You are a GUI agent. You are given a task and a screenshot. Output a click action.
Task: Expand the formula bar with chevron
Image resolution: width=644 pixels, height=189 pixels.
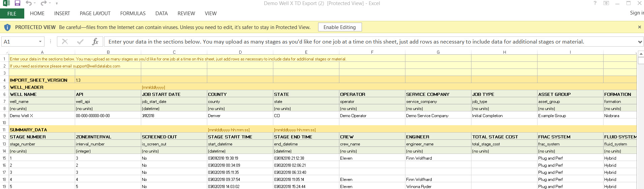tap(640, 42)
